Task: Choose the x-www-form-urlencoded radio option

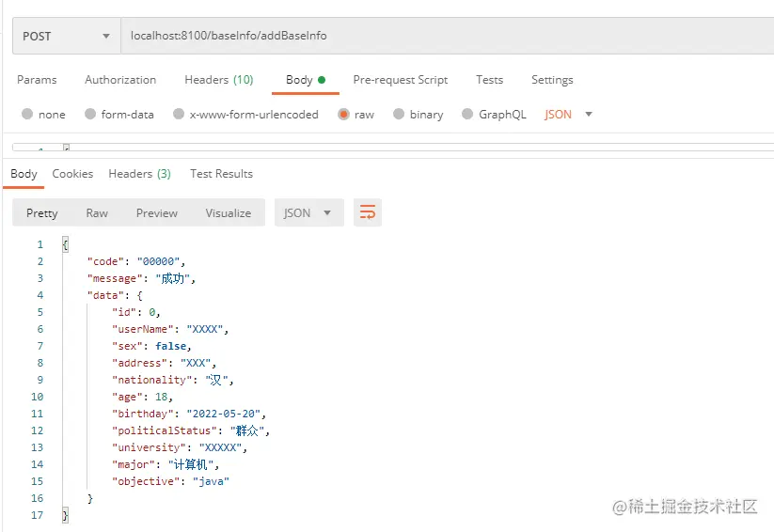Action: 179,115
